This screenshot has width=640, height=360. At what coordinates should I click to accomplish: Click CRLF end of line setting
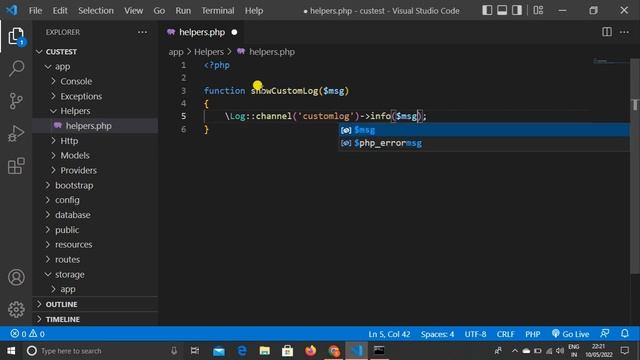coord(505,334)
